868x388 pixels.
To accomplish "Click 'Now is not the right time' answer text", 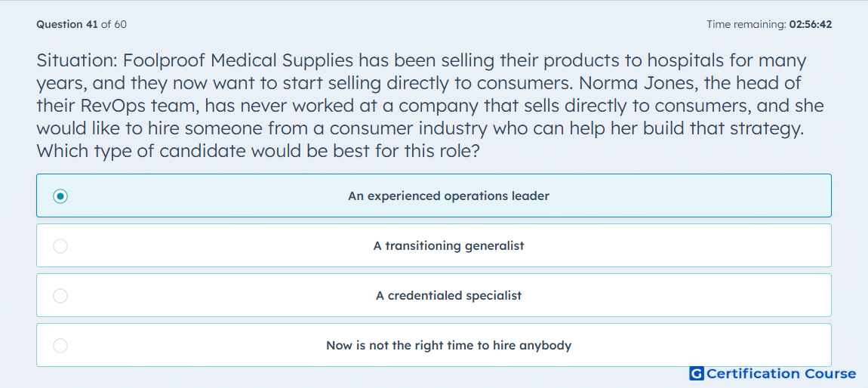I will [x=448, y=346].
